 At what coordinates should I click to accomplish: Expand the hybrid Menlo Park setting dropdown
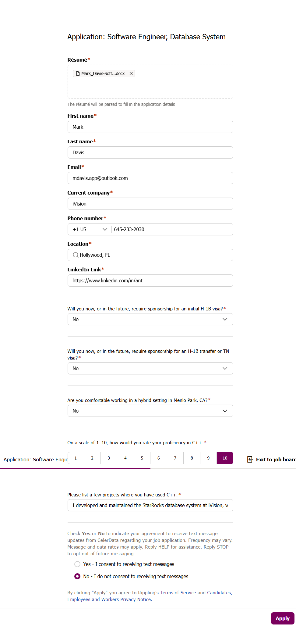click(x=225, y=411)
